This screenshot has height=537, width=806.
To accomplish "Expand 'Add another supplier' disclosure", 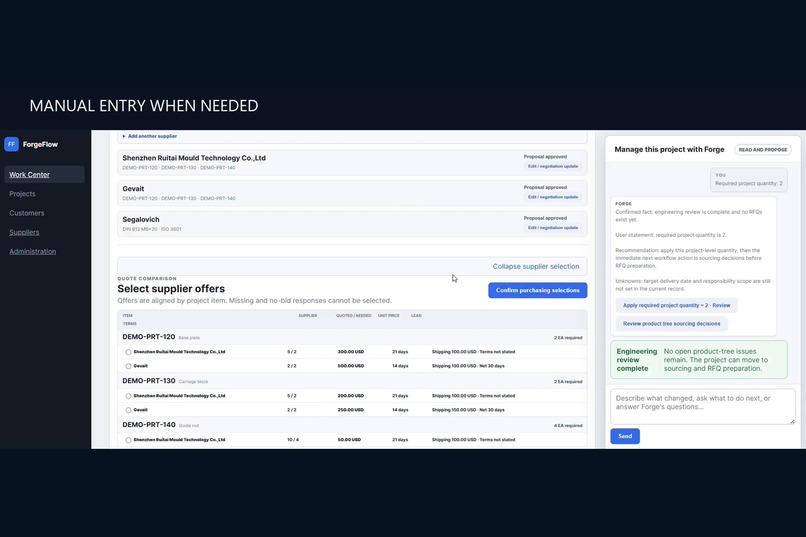I will [x=150, y=136].
